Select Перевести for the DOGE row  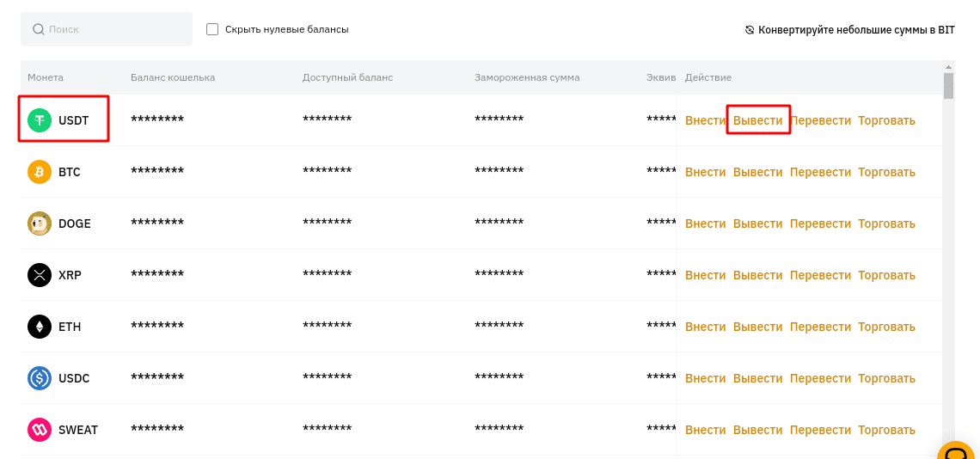[x=821, y=223]
